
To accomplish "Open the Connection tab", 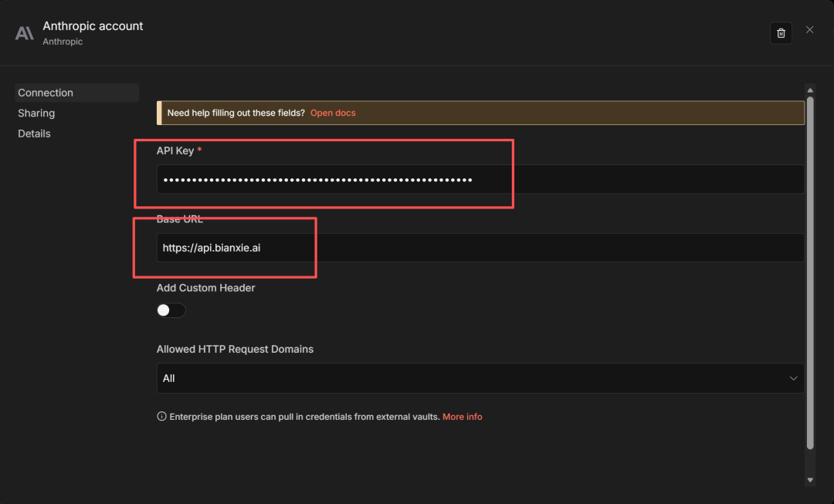I will click(x=46, y=93).
